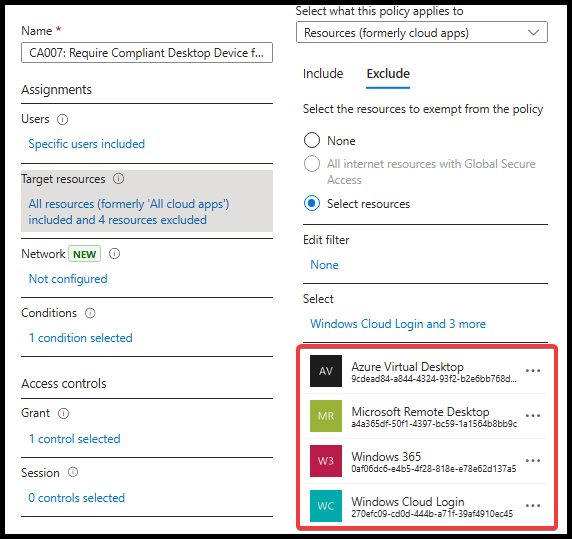
Task: Click app ID 9cdead84-a844-4324-93f2 text
Action: [434, 379]
